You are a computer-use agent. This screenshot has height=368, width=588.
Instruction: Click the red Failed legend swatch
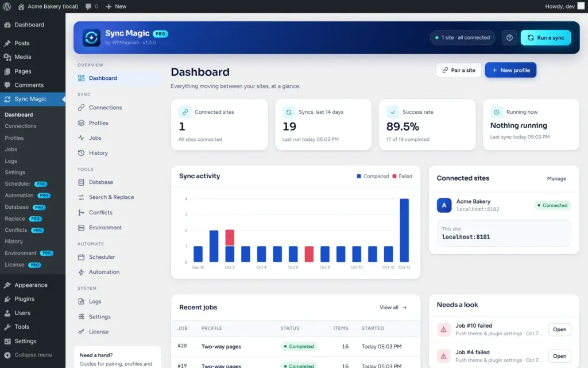pos(394,176)
